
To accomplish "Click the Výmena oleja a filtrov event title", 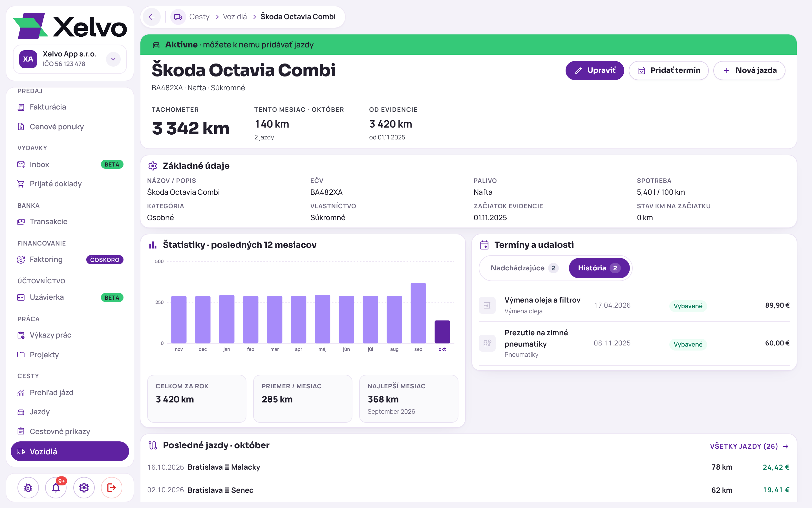I will pyautogui.click(x=542, y=300).
